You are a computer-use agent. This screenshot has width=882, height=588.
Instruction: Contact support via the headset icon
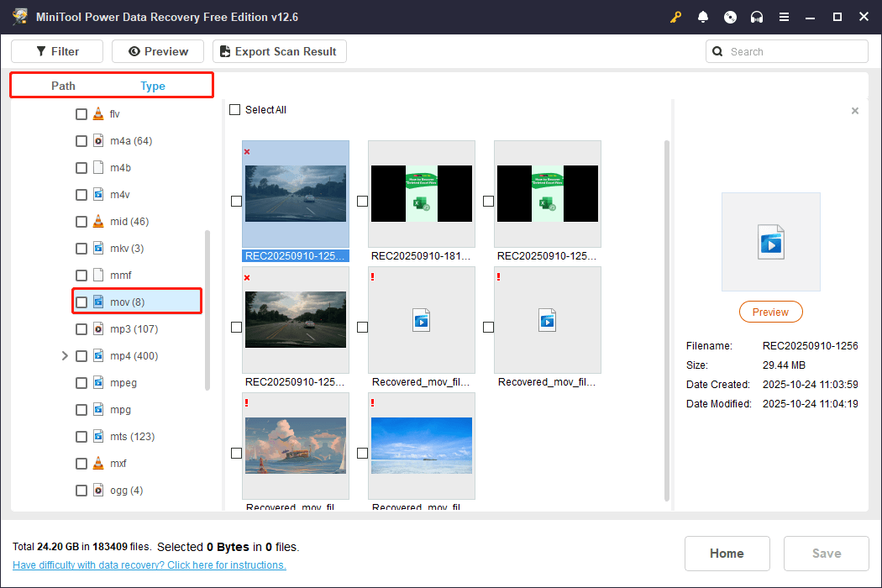tap(757, 17)
